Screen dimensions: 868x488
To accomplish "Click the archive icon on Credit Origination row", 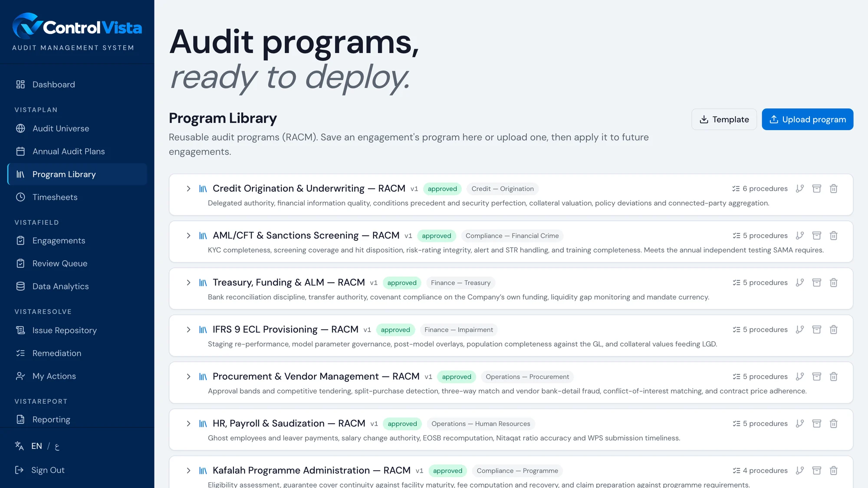I will tap(817, 189).
